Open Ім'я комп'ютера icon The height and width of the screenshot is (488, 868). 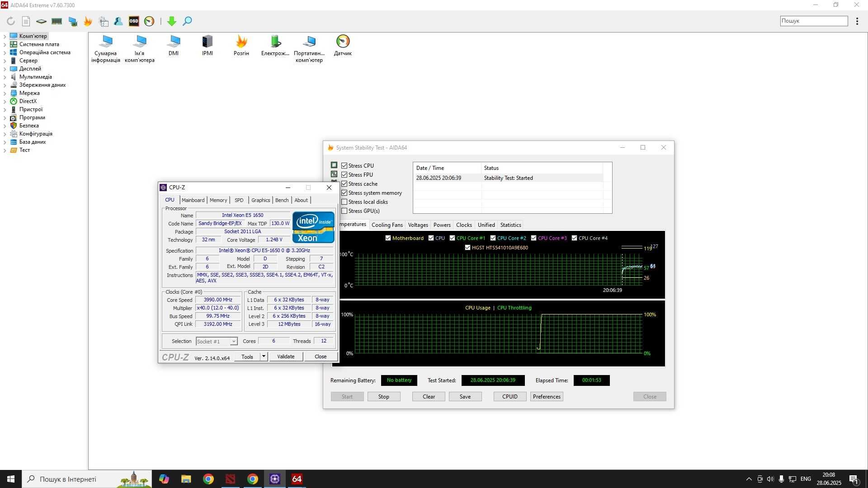tap(140, 49)
